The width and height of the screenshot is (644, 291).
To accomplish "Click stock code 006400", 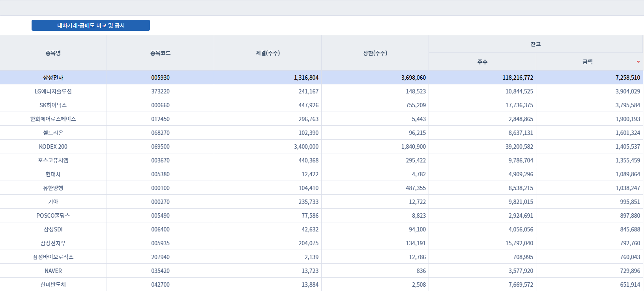I will [x=160, y=229].
